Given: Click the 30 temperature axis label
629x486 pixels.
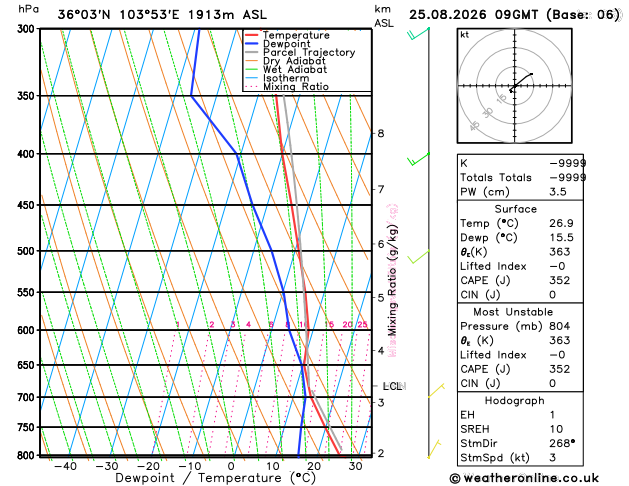Looking at the screenshot, I should coord(355,466).
